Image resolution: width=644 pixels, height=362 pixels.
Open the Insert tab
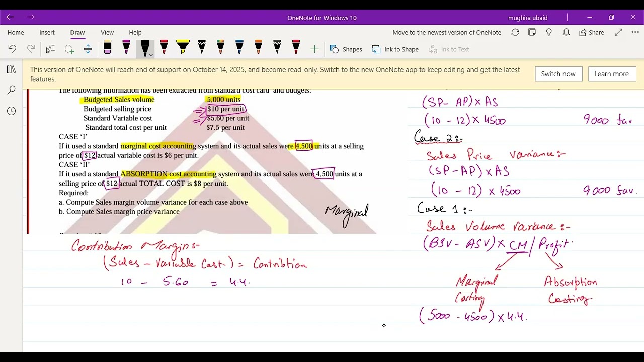47,32
